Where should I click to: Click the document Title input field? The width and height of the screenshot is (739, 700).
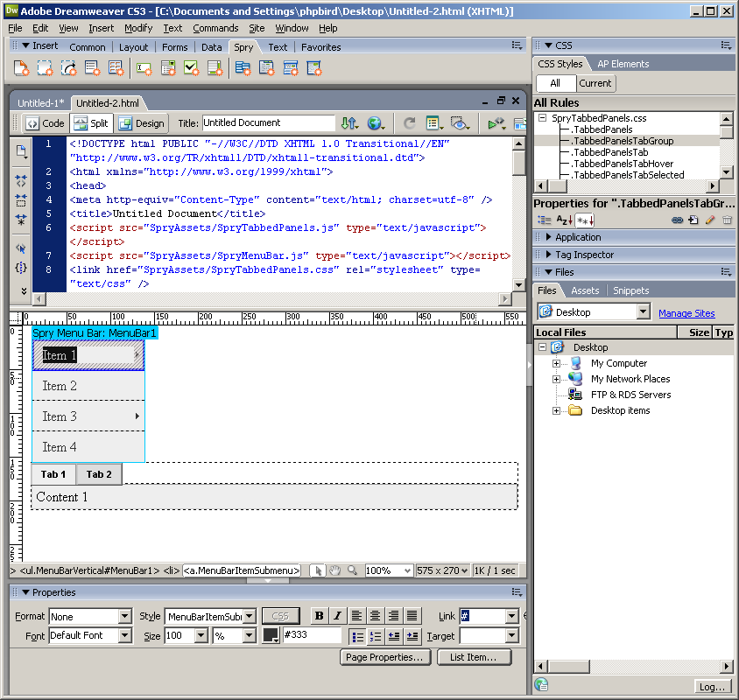[268, 123]
